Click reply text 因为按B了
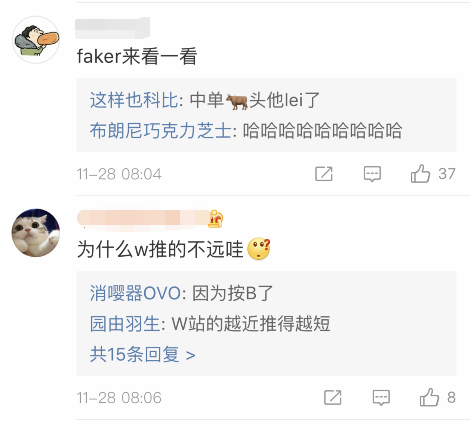470x421 pixels. click(233, 293)
